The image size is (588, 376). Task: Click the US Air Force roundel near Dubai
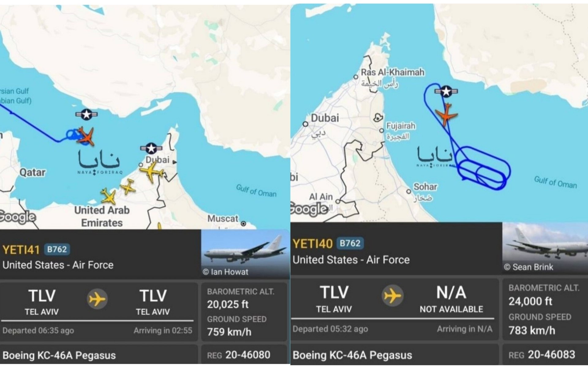point(151,149)
